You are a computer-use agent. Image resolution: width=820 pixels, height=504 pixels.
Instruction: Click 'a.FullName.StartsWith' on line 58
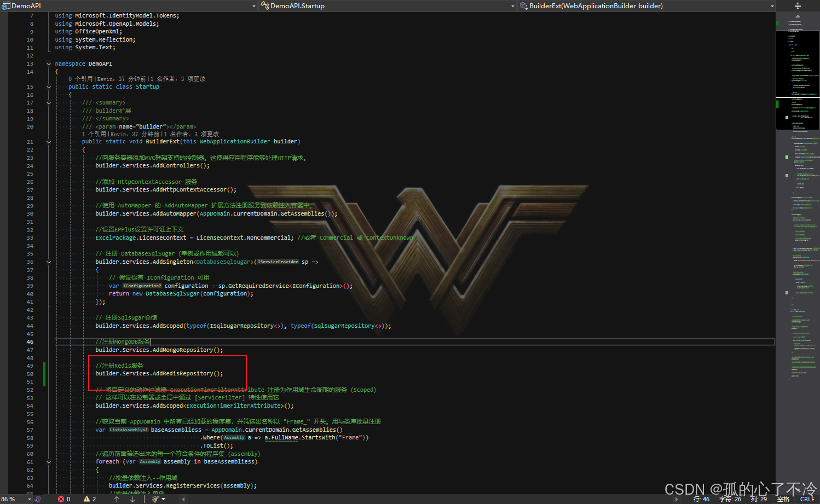pos(301,438)
